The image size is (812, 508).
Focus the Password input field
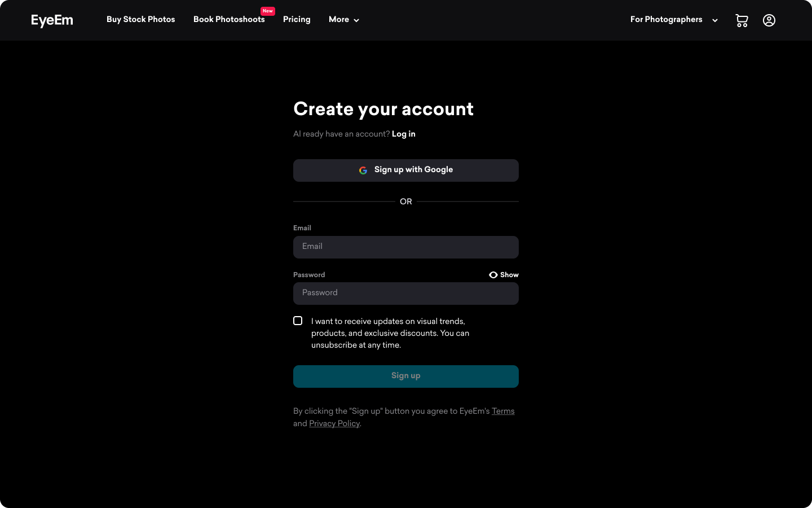tap(406, 294)
